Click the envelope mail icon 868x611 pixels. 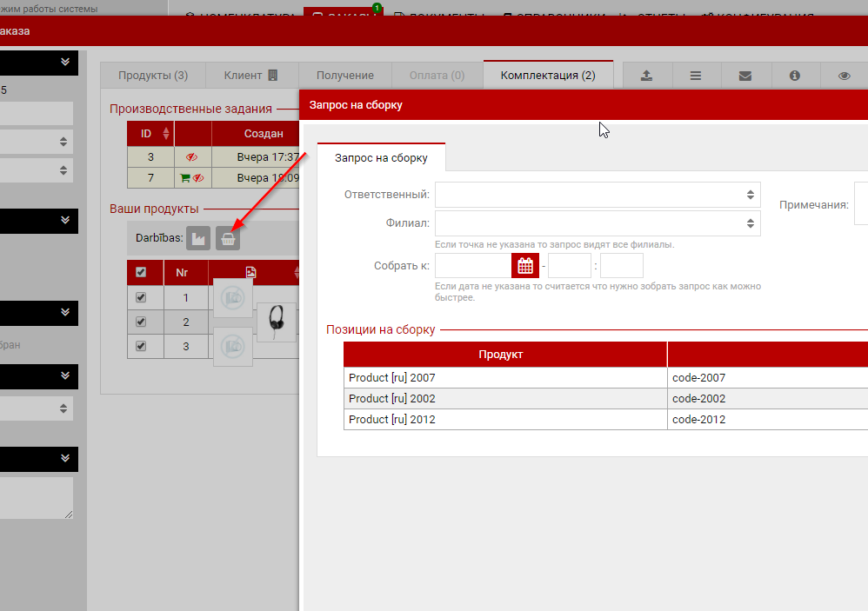coord(744,76)
